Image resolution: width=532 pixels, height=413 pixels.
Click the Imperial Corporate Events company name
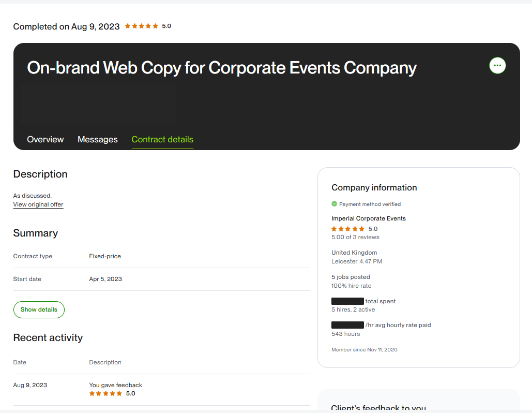tap(369, 218)
